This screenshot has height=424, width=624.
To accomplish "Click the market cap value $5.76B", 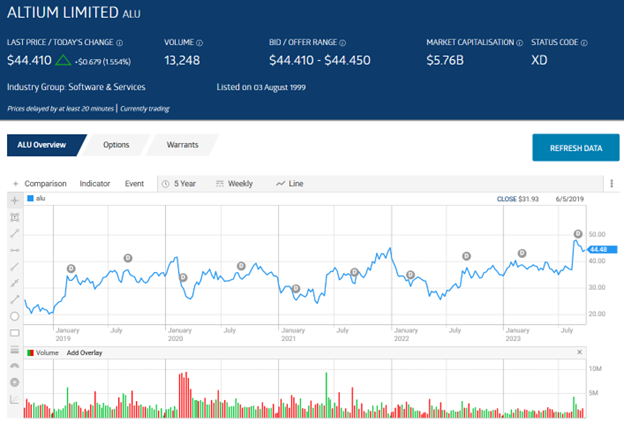I will click(x=445, y=61).
